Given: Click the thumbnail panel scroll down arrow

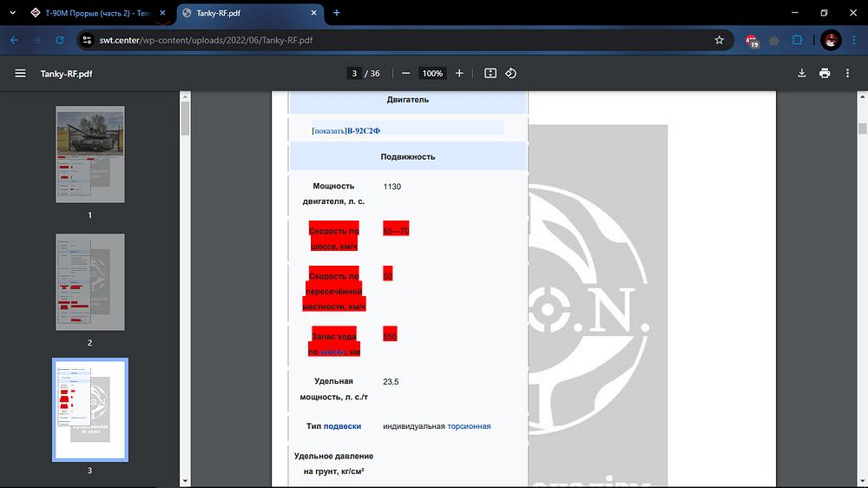Looking at the screenshot, I should [x=185, y=481].
